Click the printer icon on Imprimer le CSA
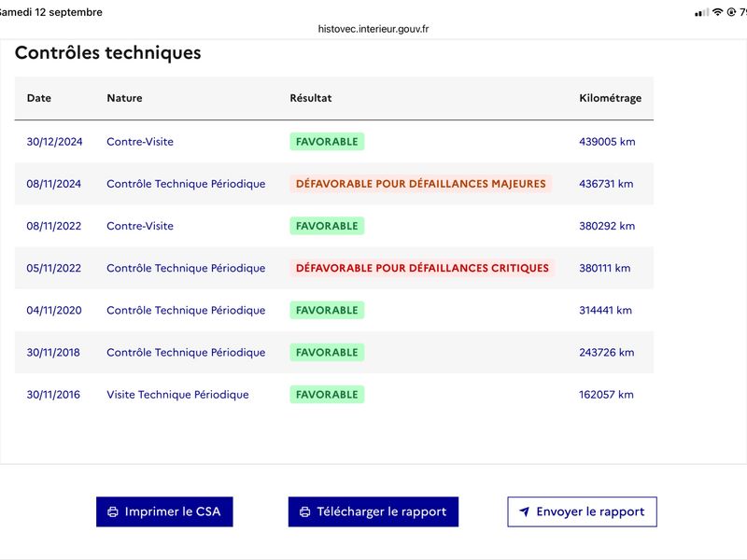 [x=113, y=511]
